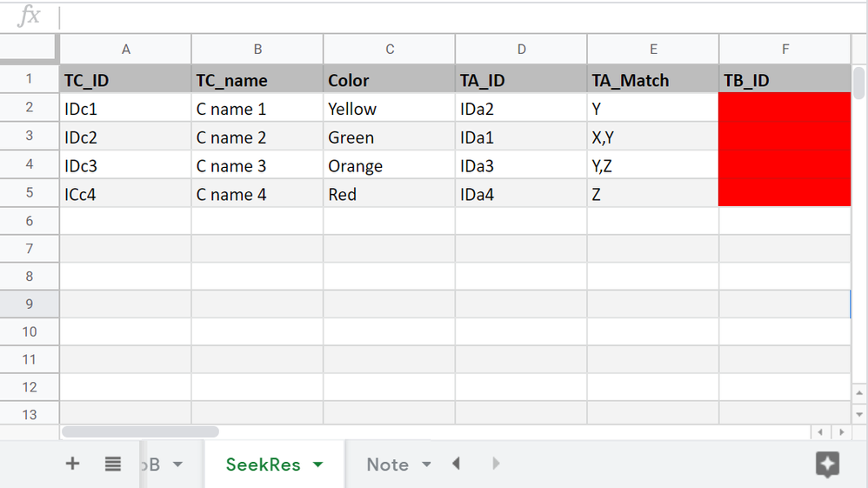Select red cell under TB_ID in row 2
Image resolution: width=868 pixels, height=488 pixels.
pos(785,108)
